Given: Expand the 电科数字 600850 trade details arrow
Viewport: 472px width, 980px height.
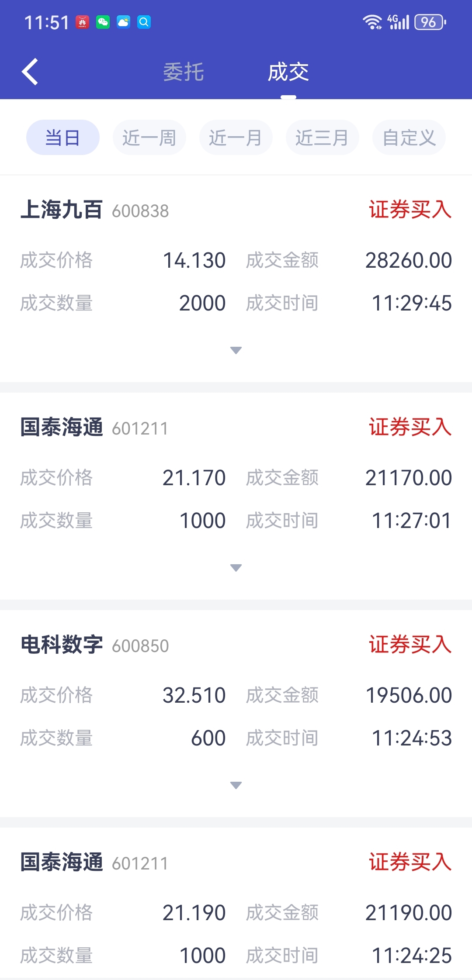Looking at the screenshot, I should [x=236, y=785].
